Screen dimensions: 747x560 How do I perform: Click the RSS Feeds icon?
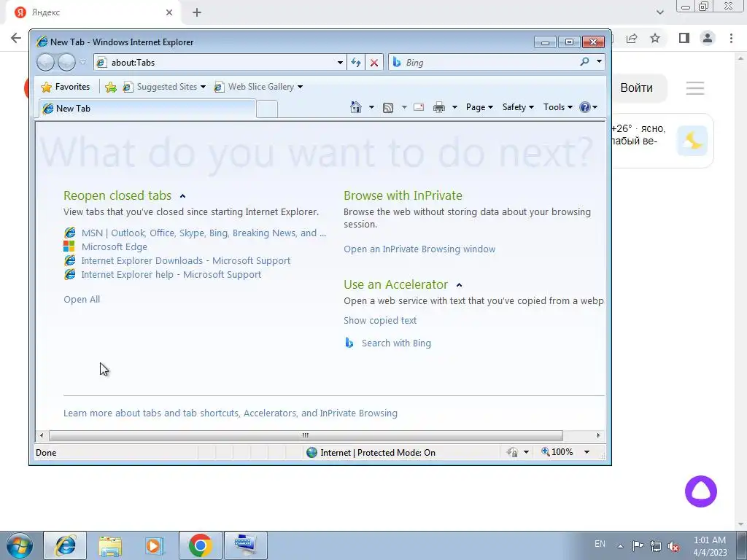(x=388, y=108)
